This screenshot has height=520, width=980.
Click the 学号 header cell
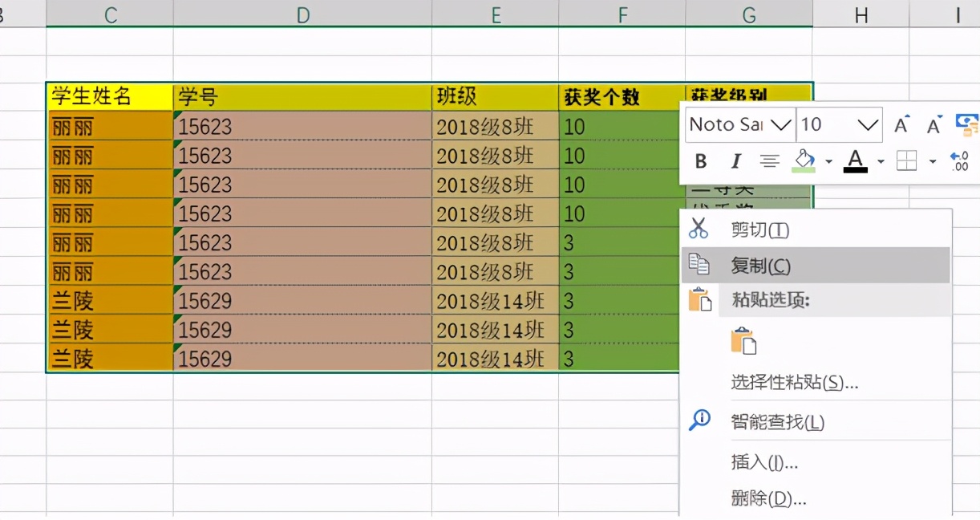point(302,97)
